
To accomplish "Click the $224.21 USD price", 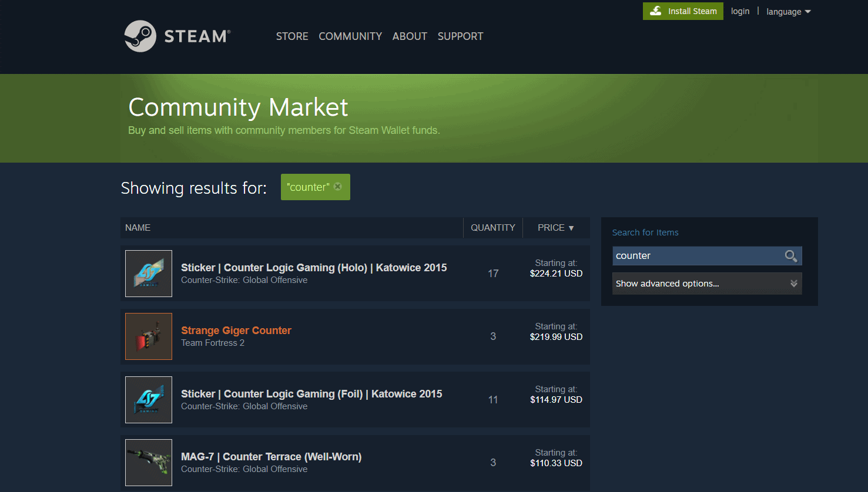I will click(x=557, y=274).
